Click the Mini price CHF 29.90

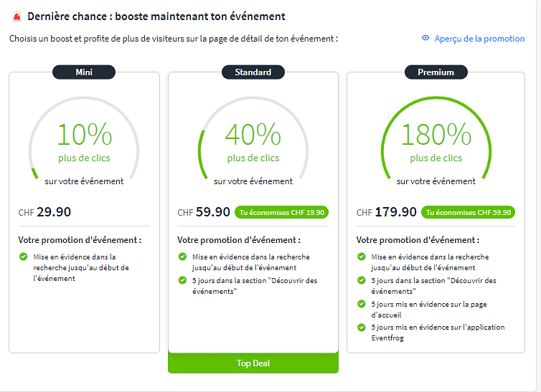click(x=44, y=211)
